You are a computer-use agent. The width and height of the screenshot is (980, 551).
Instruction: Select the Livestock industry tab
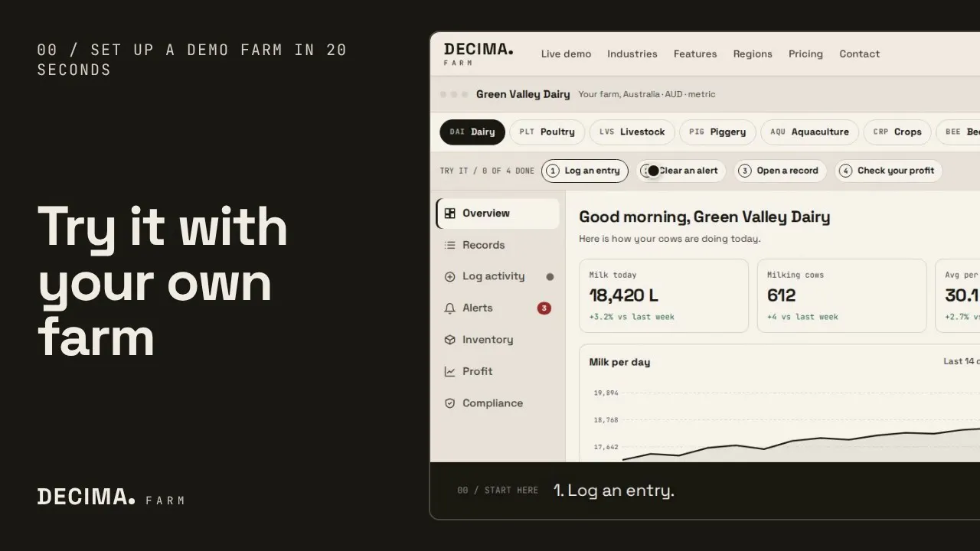632,132
